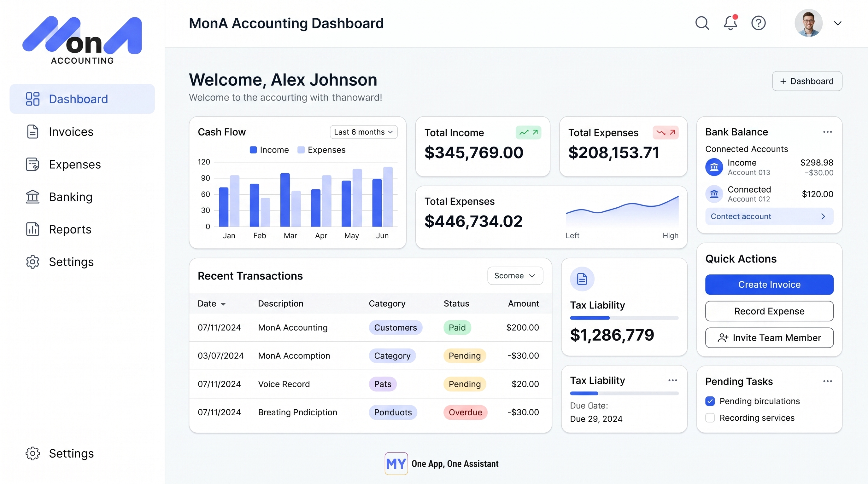Click the + Dashboard button
Image resolution: width=868 pixels, height=484 pixels.
(x=807, y=81)
